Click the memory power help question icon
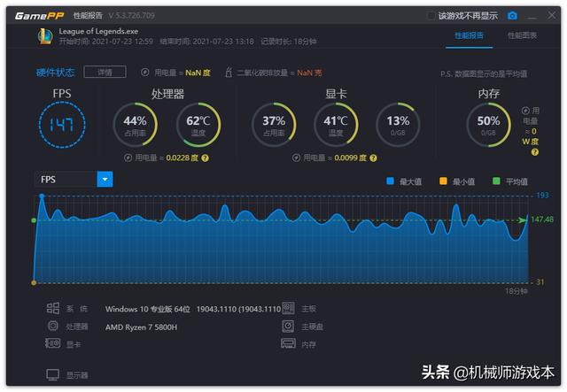This screenshot has height=392, width=567. pyautogui.click(x=535, y=152)
